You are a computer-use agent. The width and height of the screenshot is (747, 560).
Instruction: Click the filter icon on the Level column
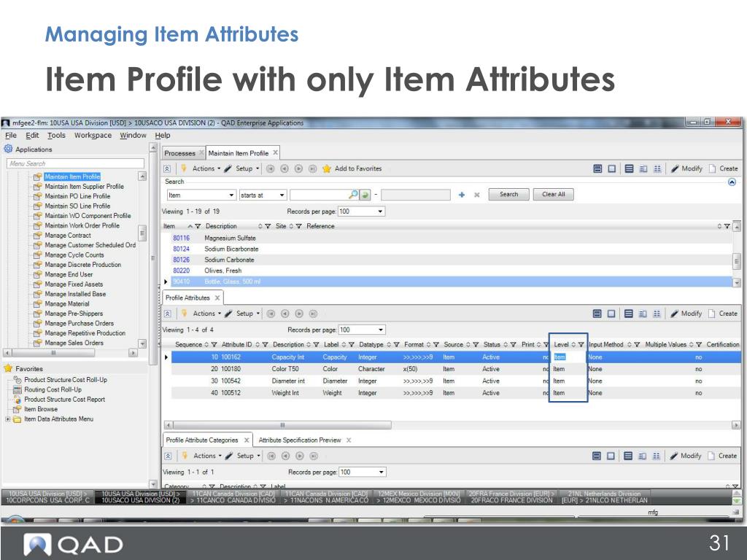coord(581,345)
